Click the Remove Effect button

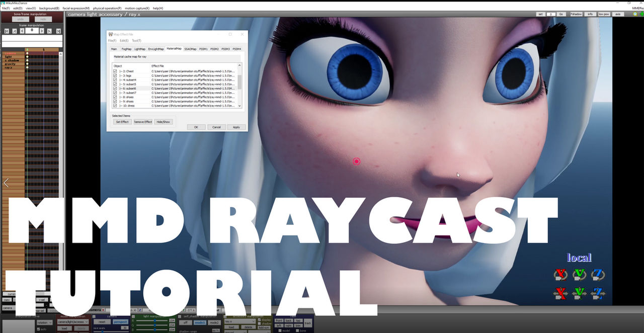click(143, 122)
